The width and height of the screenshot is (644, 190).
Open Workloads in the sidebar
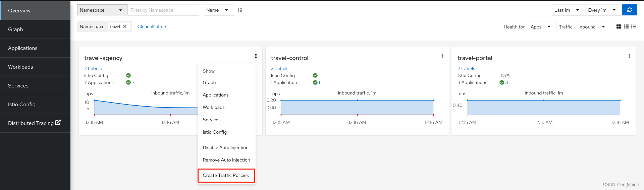point(35,67)
